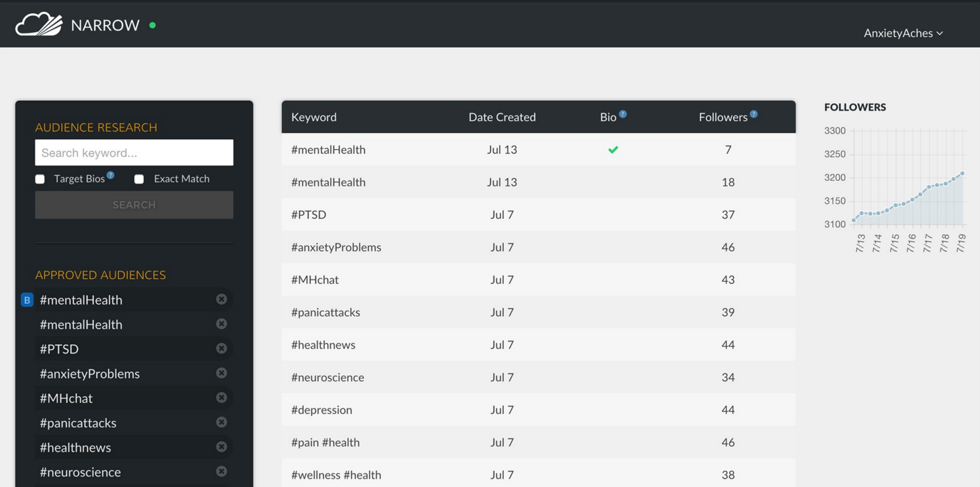Remove #healthnews from approved audiences
980x487 pixels.
click(x=222, y=447)
